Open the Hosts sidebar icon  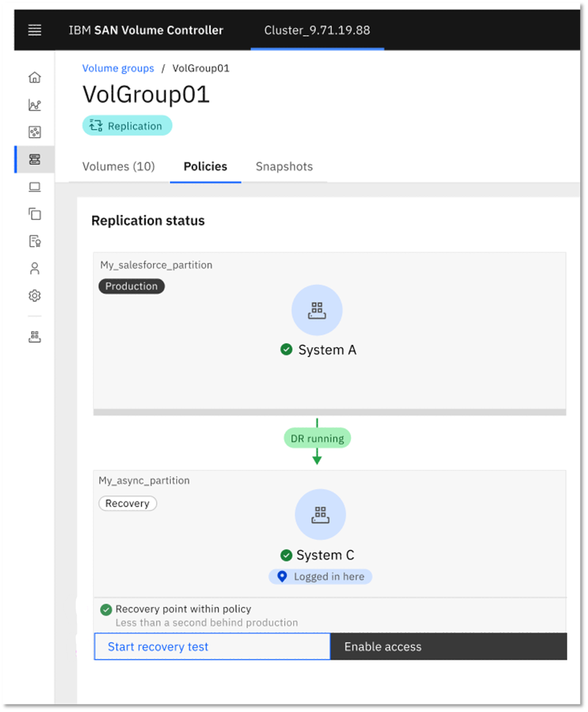pos(34,186)
